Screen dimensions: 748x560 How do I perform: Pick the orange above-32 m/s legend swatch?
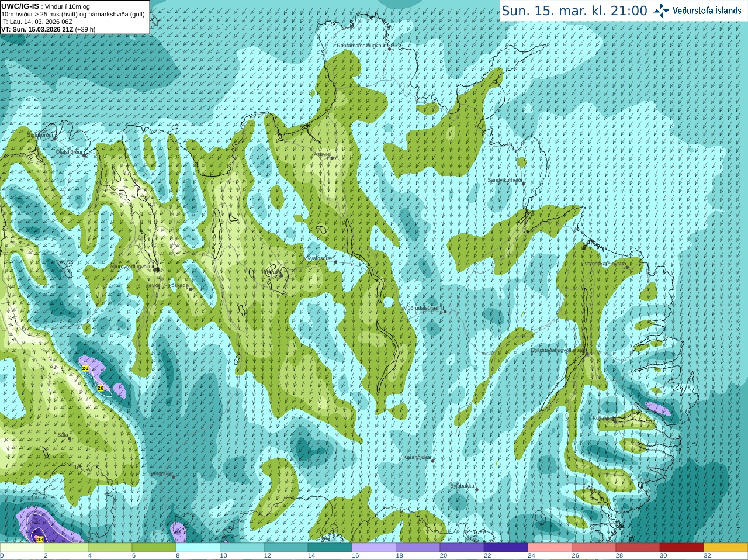[726, 548]
